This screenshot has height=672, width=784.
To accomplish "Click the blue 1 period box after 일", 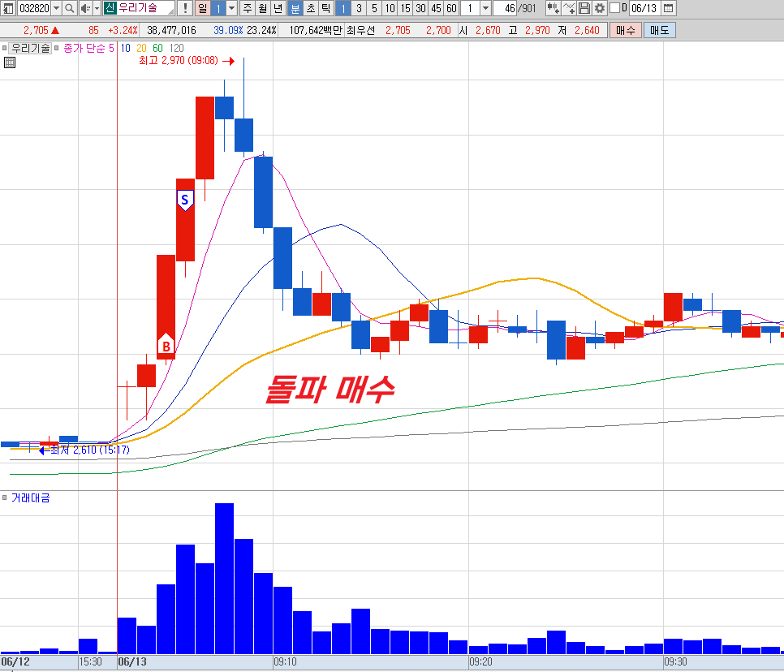I will point(218,8).
